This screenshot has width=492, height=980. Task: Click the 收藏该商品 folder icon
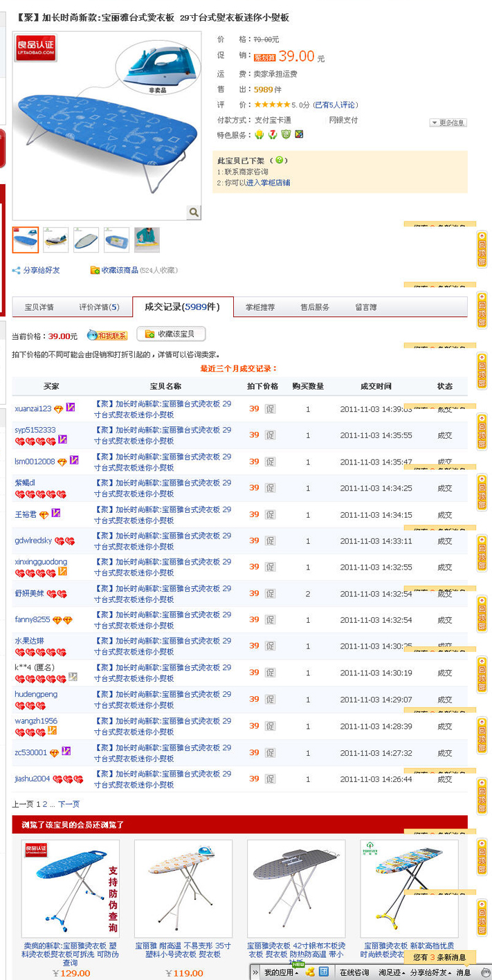click(95, 271)
